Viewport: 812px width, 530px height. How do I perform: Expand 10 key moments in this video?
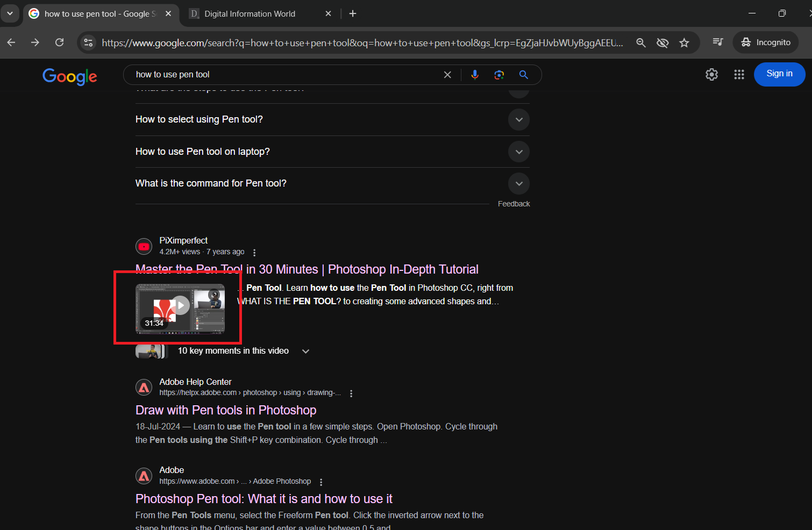click(x=305, y=351)
